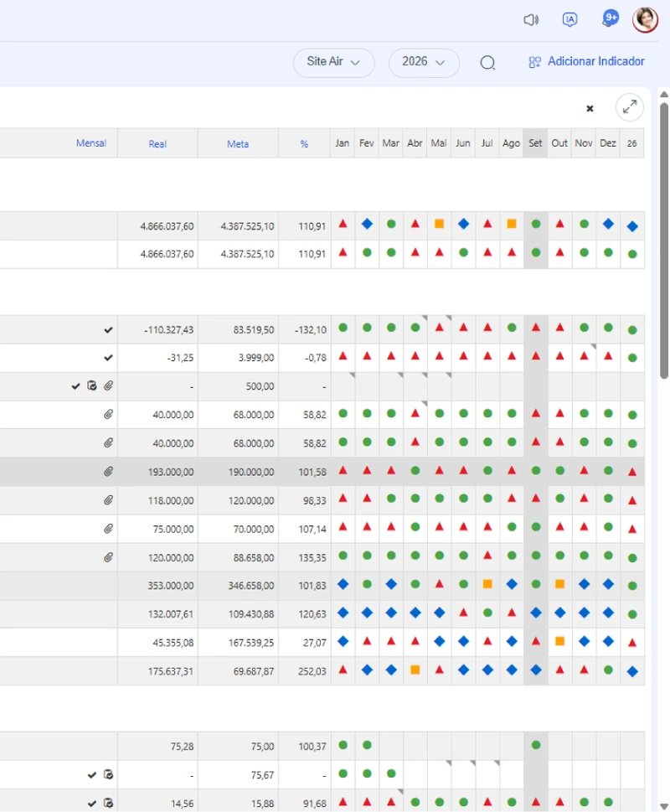
Task: Open the 2026 year dropdown
Action: [x=424, y=63]
